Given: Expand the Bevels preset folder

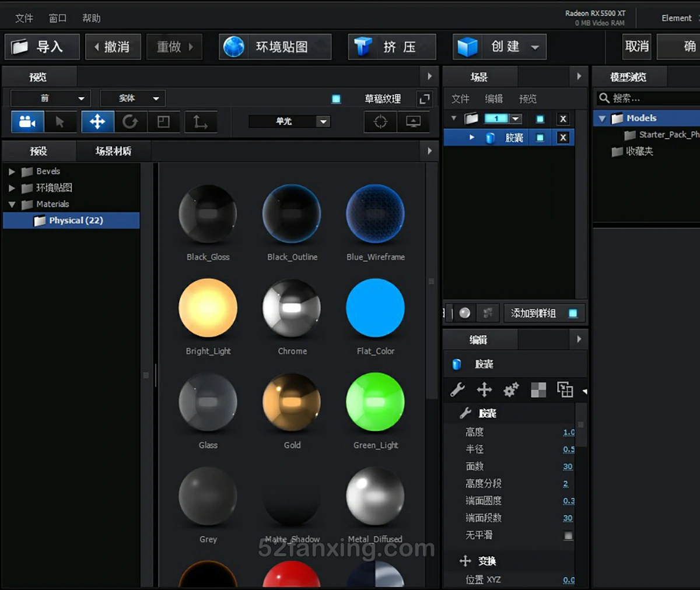Looking at the screenshot, I should click(x=12, y=171).
